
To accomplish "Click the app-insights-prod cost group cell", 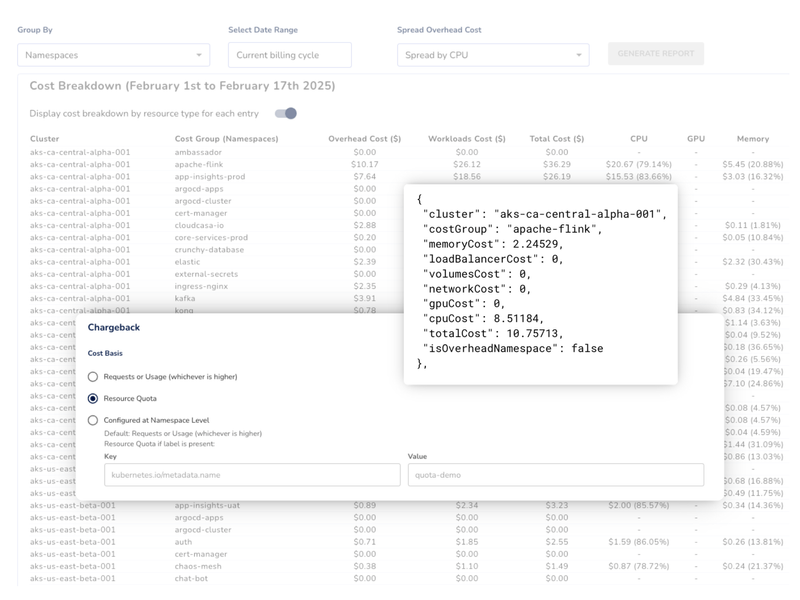I will pos(210,177).
